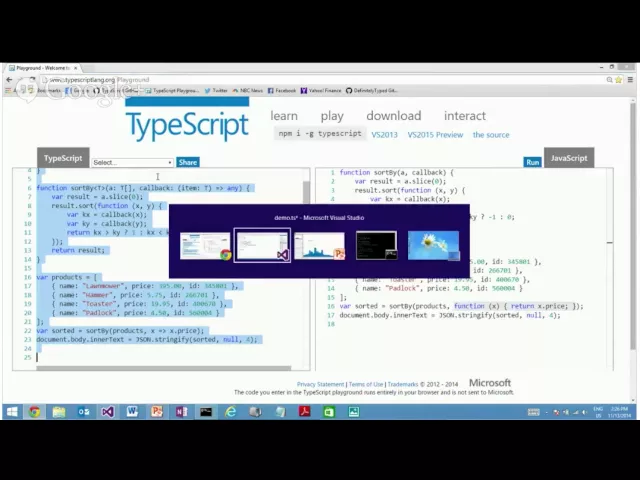Click the Windows Start button

[12, 412]
